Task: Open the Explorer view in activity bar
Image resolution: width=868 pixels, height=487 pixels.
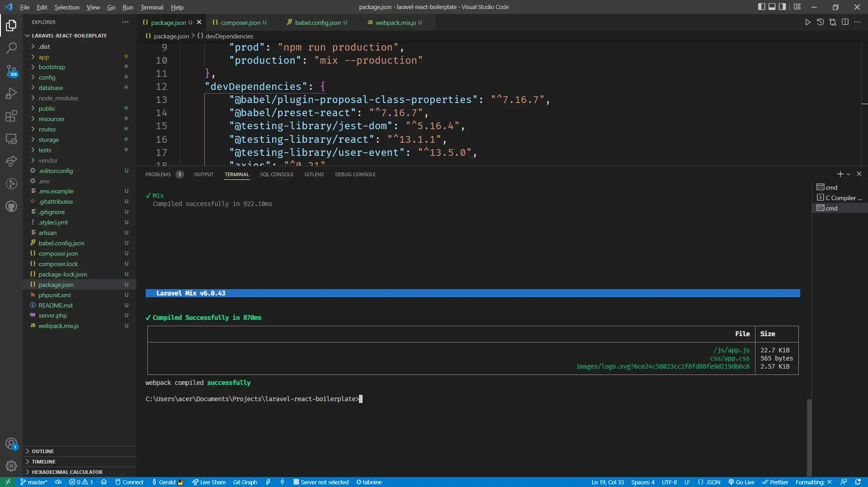Action: pos(11,26)
